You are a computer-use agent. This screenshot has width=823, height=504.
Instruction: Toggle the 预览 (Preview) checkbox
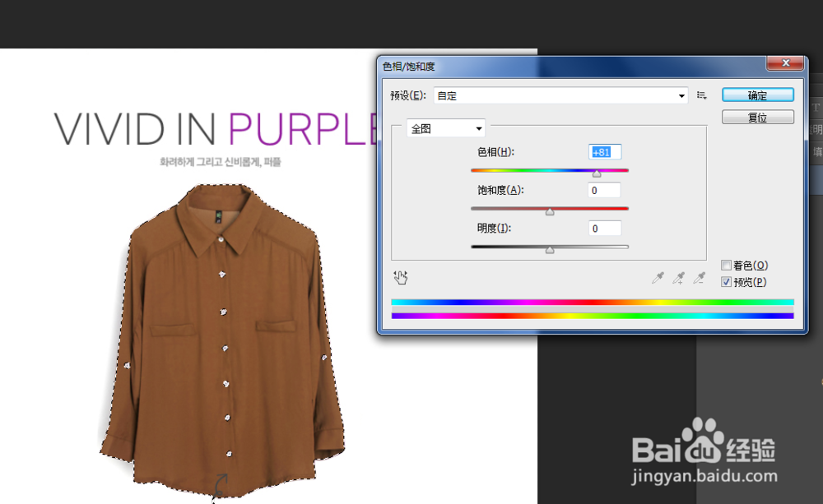pos(727,282)
